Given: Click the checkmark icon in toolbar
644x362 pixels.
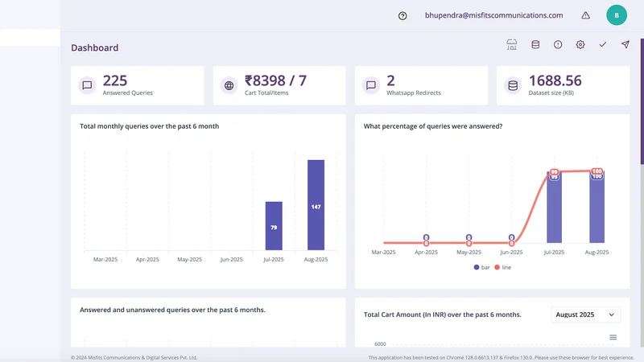Looking at the screenshot, I should click(x=602, y=44).
